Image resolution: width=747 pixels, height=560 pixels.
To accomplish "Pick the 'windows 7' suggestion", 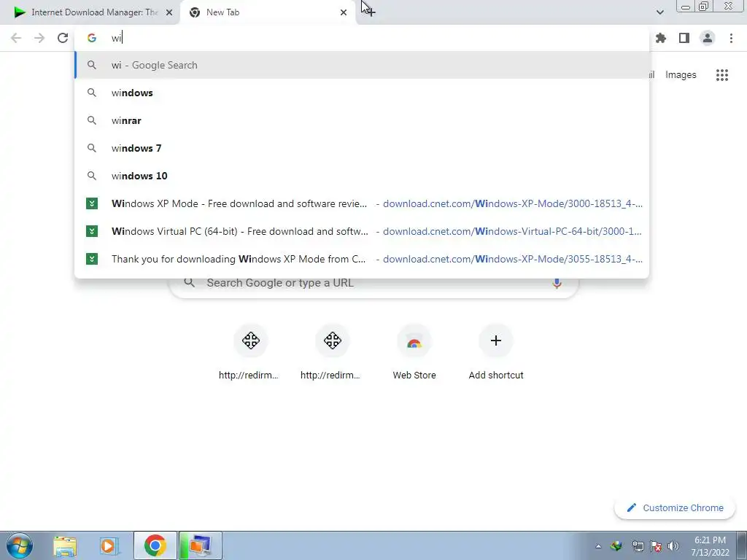I will point(362,148).
